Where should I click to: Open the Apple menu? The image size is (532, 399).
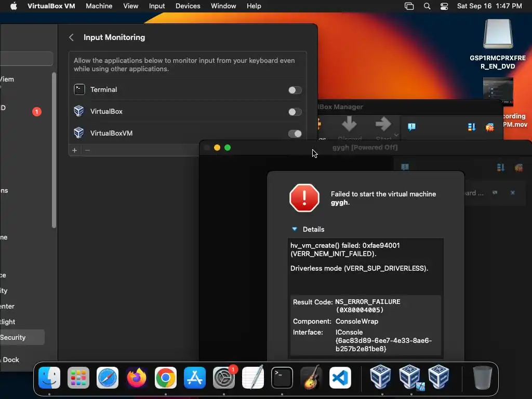click(x=14, y=6)
